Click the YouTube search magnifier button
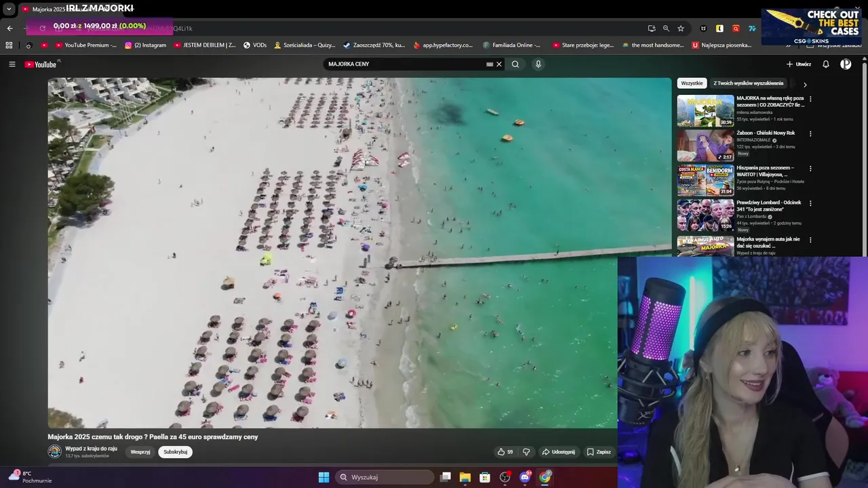868x488 pixels. 515,64
